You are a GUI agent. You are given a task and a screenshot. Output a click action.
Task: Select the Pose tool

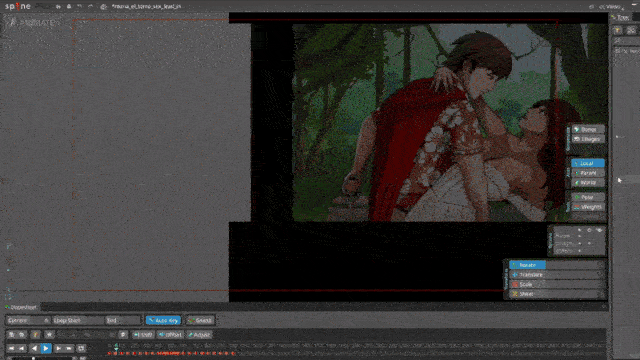[x=588, y=197]
